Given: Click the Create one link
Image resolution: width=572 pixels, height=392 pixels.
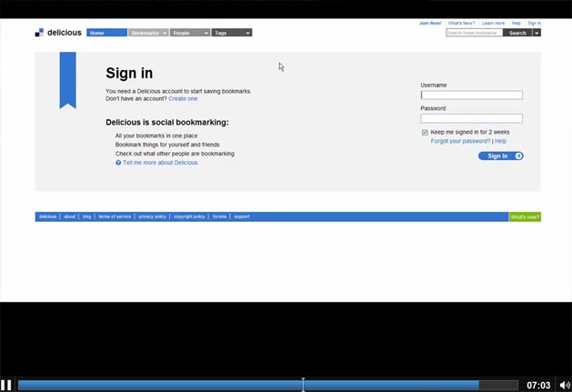Looking at the screenshot, I should (183, 98).
